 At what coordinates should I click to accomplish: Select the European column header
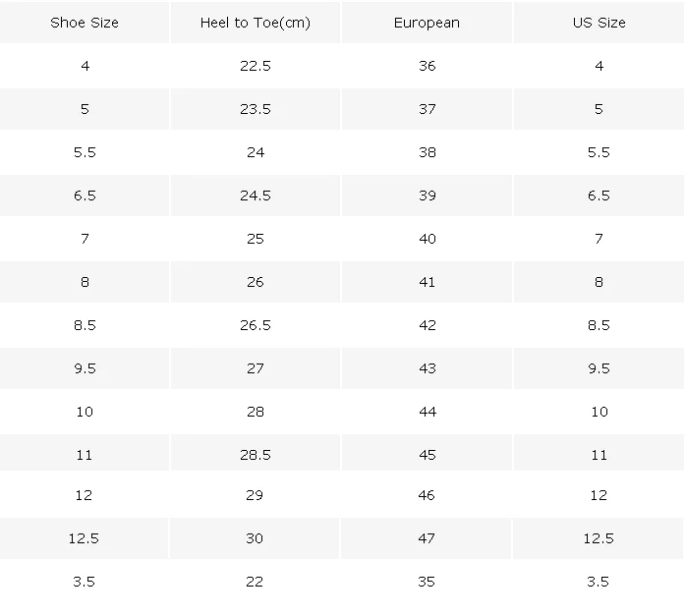(x=427, y=23)
